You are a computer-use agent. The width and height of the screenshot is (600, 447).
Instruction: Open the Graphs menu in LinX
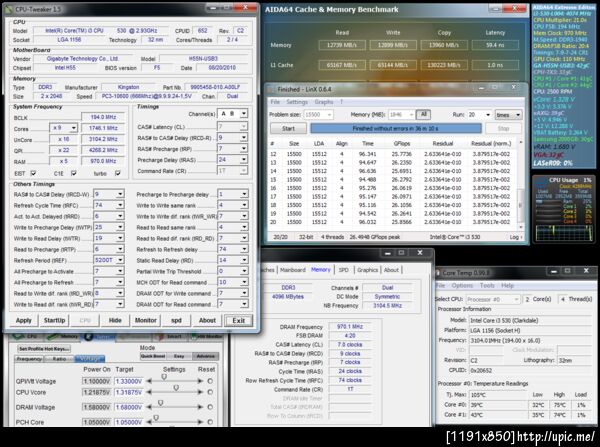point(324,102)
